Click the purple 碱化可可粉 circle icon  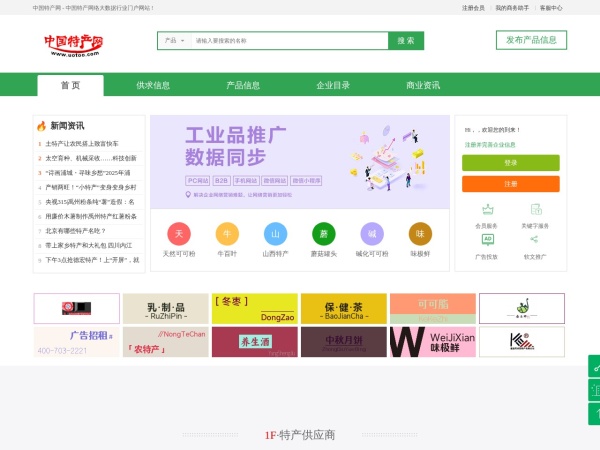tap(372, 234)
